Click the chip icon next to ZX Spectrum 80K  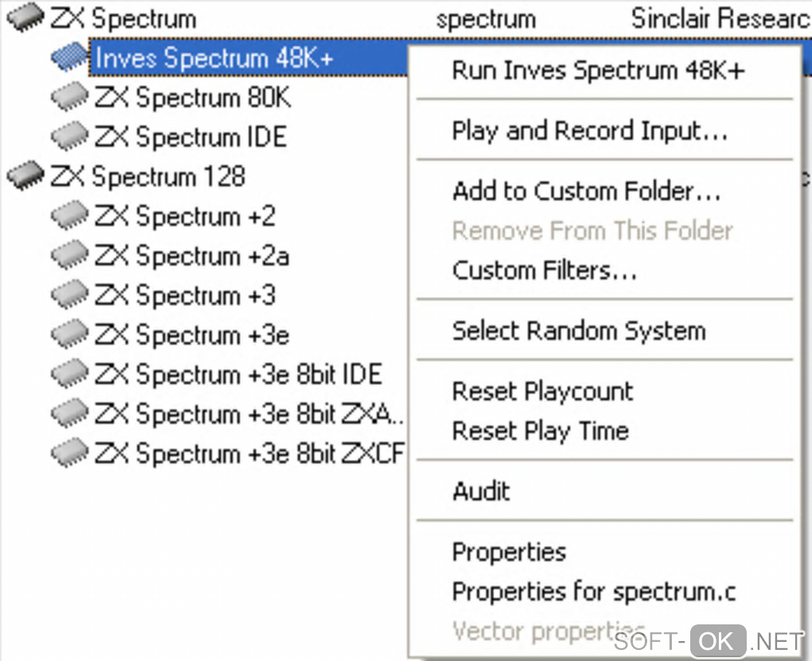(70, 97)
